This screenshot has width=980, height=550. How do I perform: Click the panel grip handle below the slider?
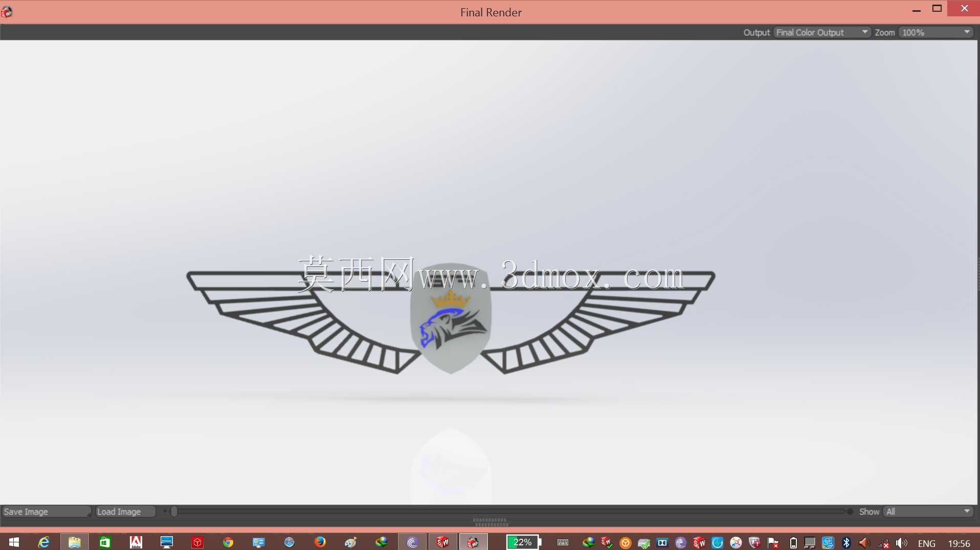pos(491,522)
